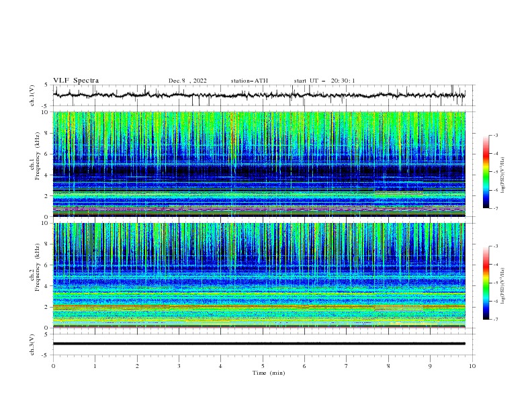Select the date text "Dec. 8 , 2022"
The image size is (532, 411).
(187, 81)
